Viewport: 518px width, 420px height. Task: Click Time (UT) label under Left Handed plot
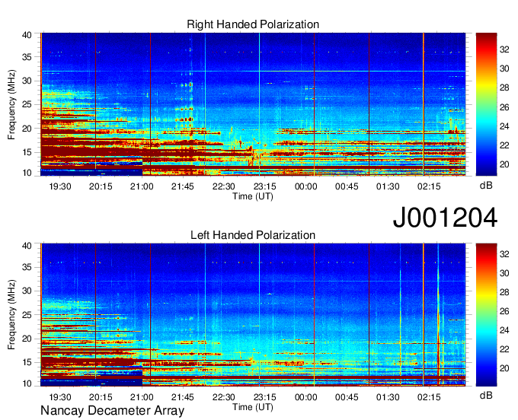tap(253, 407)
